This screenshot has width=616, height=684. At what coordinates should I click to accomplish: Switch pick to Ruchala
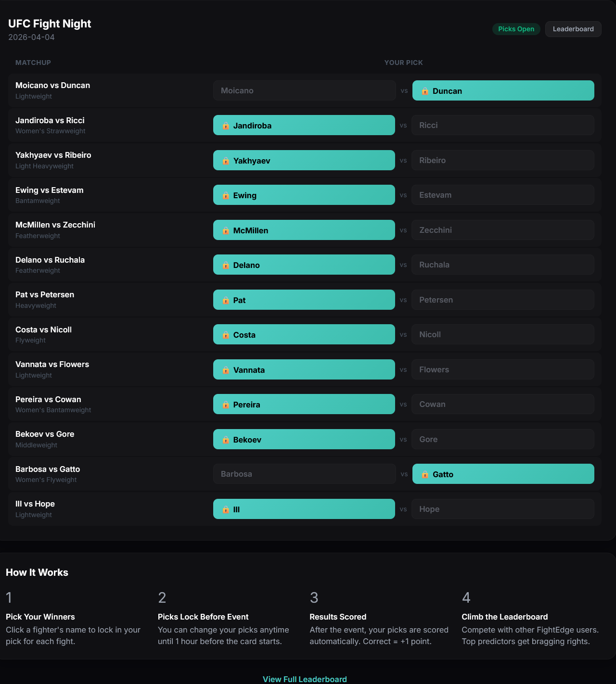[x=503, y=265]
